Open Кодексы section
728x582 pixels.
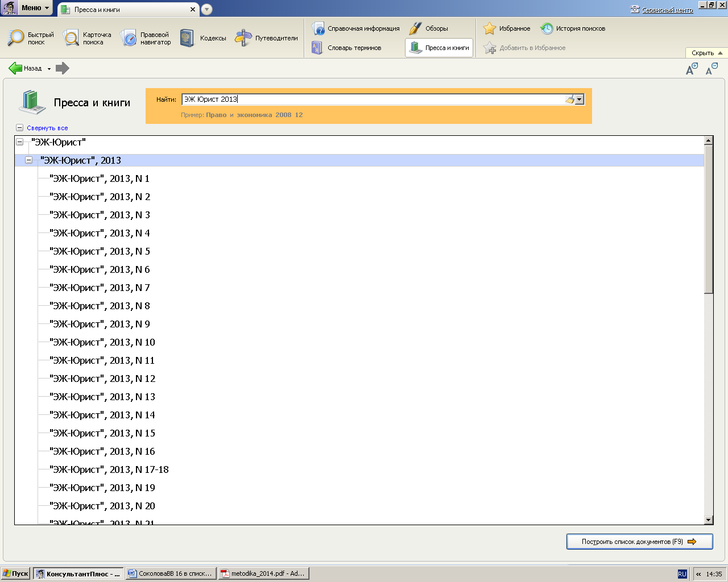pos(203,38)
